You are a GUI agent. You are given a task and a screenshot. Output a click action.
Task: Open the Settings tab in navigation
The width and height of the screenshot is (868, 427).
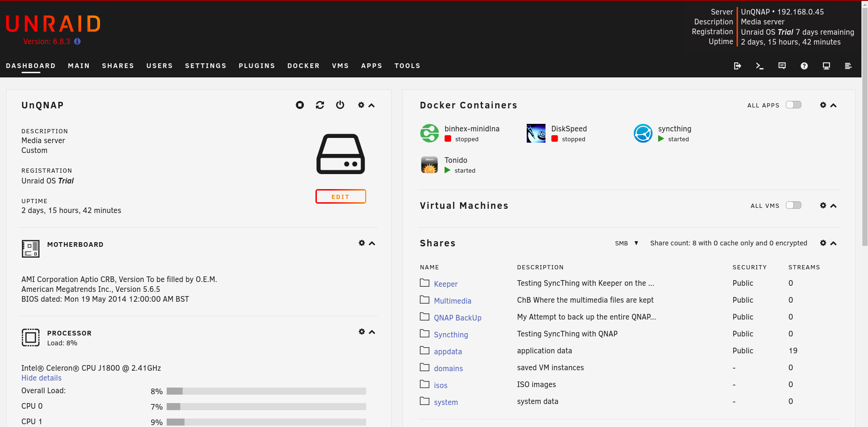(206, 66)
